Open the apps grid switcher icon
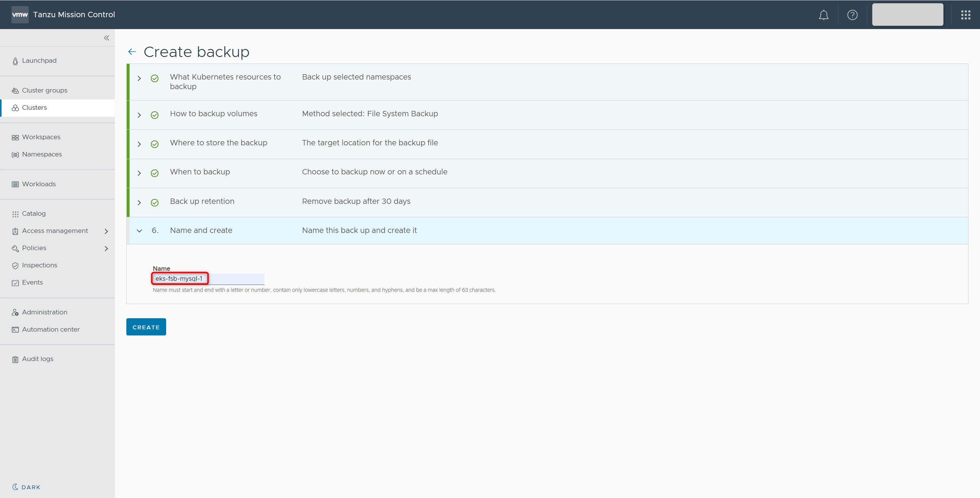The height and width of the screenshot is (498, 980). pos(965,15)
